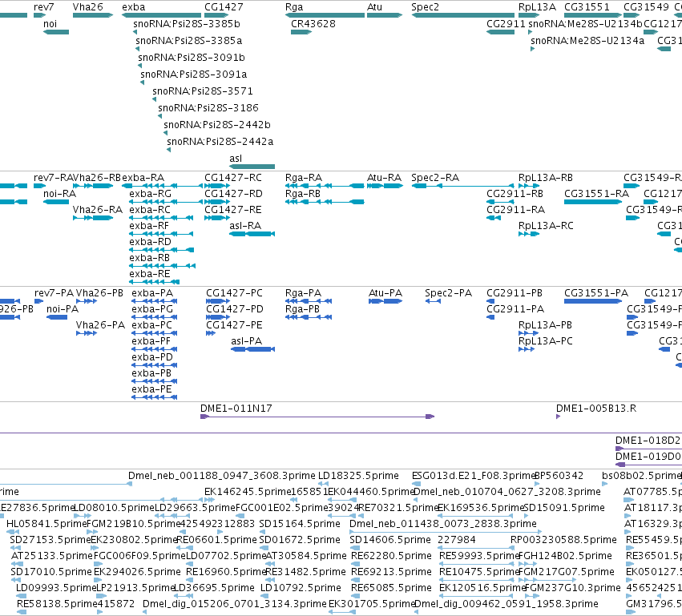Screen dimensions: 682x616
Task: Select snoRNA:Psi28S-3186 label
Action: point(208,108)
